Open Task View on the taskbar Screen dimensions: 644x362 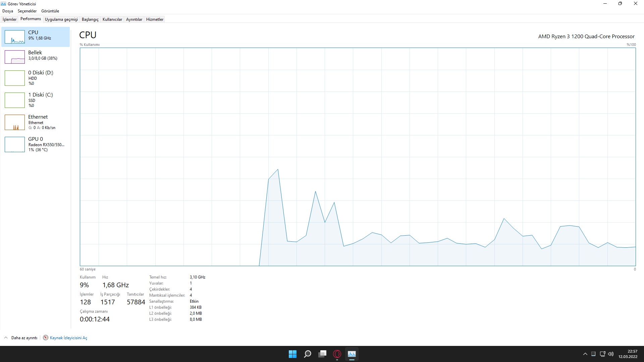322,354
